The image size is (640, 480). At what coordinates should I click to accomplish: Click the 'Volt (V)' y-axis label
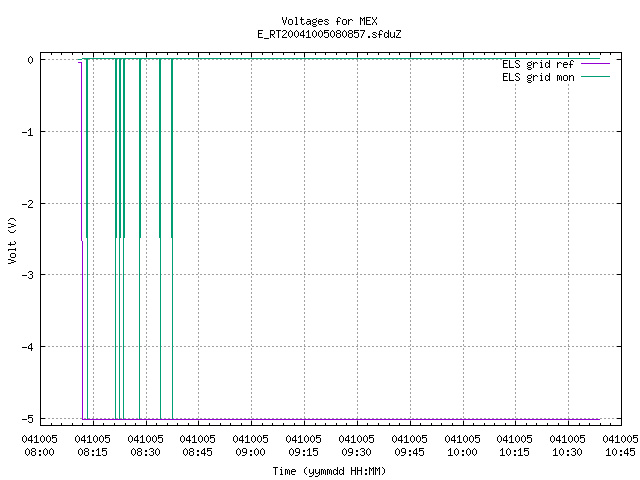tap(12, 240)
